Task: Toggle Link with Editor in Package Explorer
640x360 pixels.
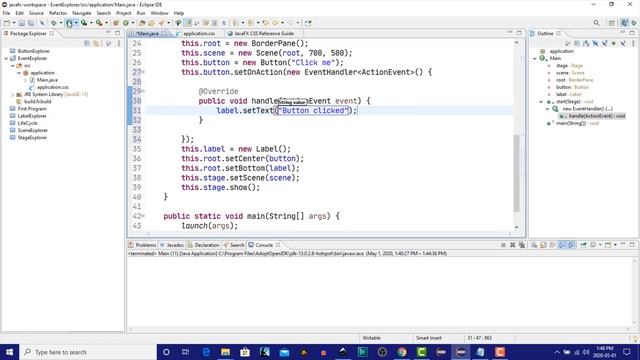Action: 96,43
